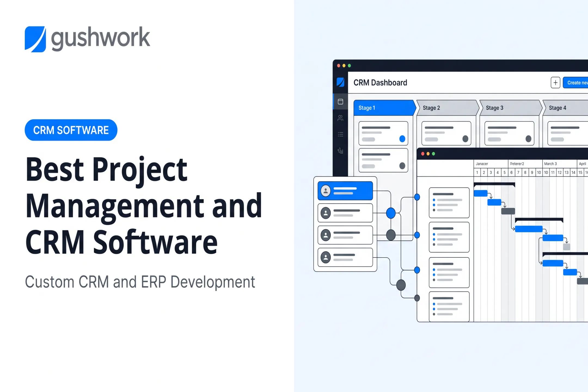Click blue status dot on first Stage 1 card
Image resolution: width=588 pixels, height=392 pixels.
pos(402,139)
